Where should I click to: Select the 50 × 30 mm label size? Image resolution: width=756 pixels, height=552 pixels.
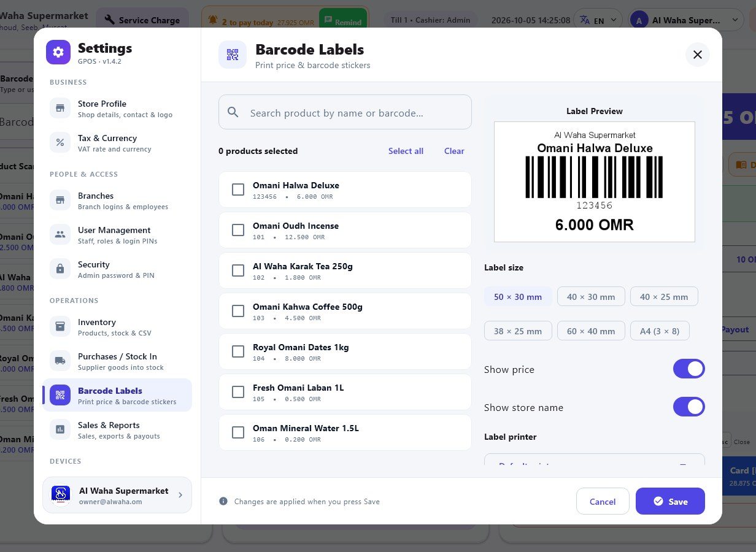coord(518,296)
